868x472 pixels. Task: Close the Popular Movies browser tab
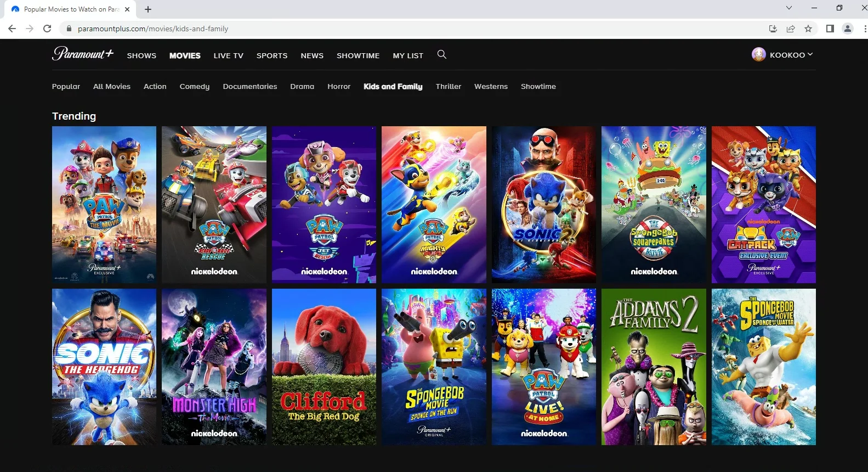(x=127, y=9)
